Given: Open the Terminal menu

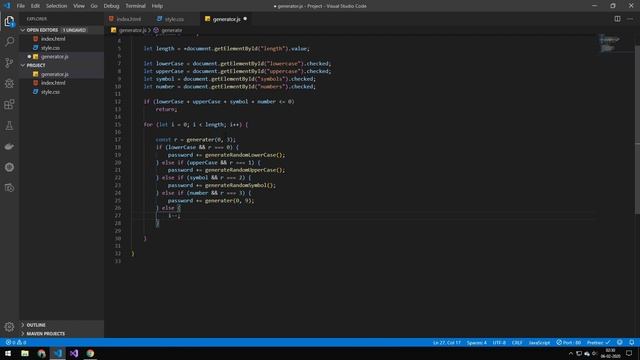Looking at the screenshot, I should [x=135, y=6].
